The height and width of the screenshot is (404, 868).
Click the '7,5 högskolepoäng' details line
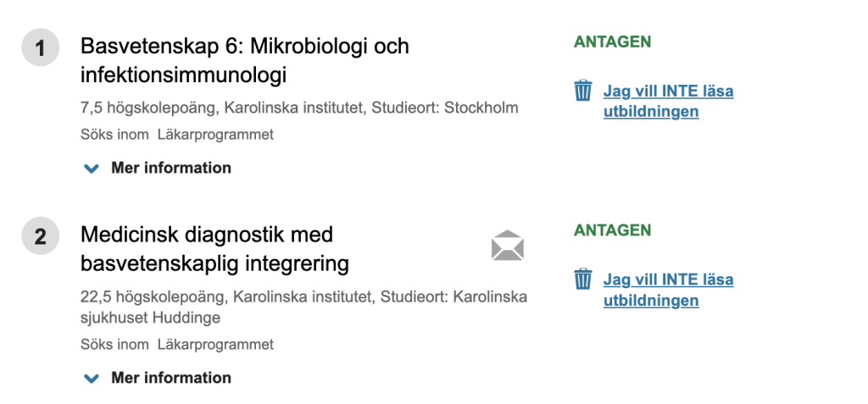(x=299, y=108)
